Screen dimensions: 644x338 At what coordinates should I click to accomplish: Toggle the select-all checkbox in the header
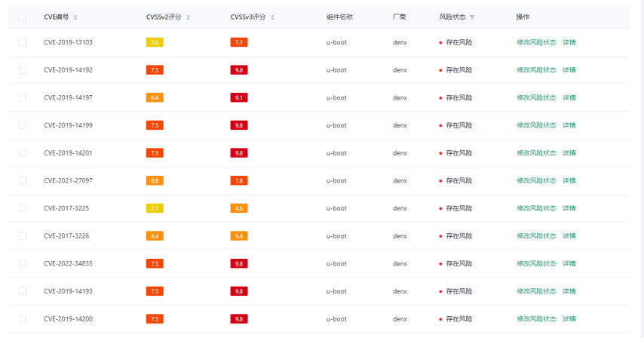click(x=22, y=17)
